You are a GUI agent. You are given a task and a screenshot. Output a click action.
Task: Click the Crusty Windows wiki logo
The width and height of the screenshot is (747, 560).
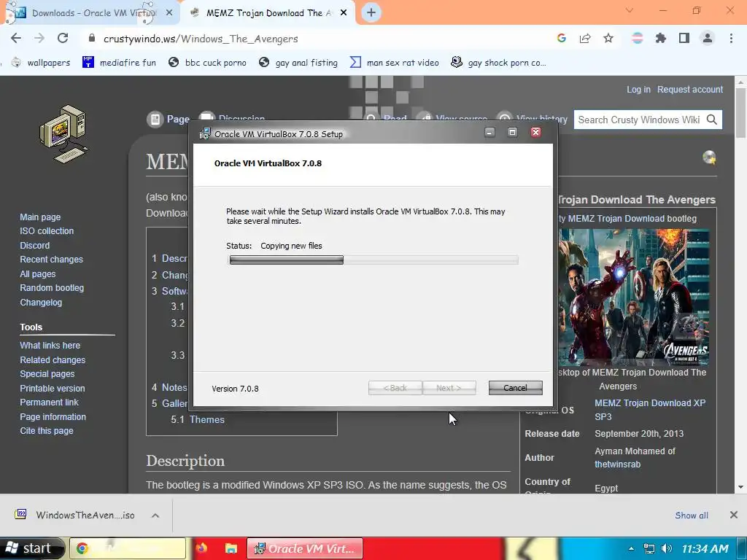[x=64, y=134]
